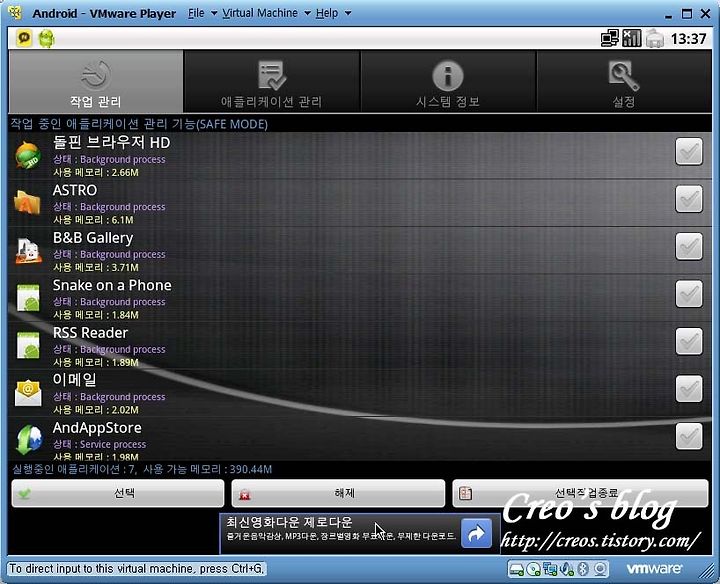Click the ASTRO folder icon
This screenshot has height=584, width=720.
pos(28,202)
